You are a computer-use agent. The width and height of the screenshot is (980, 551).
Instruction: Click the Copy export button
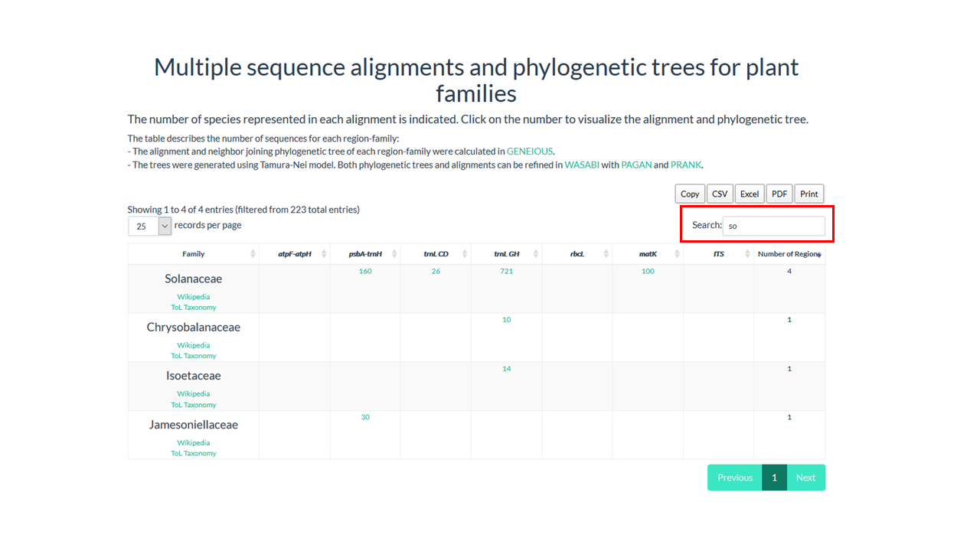[x=690, y=194]
